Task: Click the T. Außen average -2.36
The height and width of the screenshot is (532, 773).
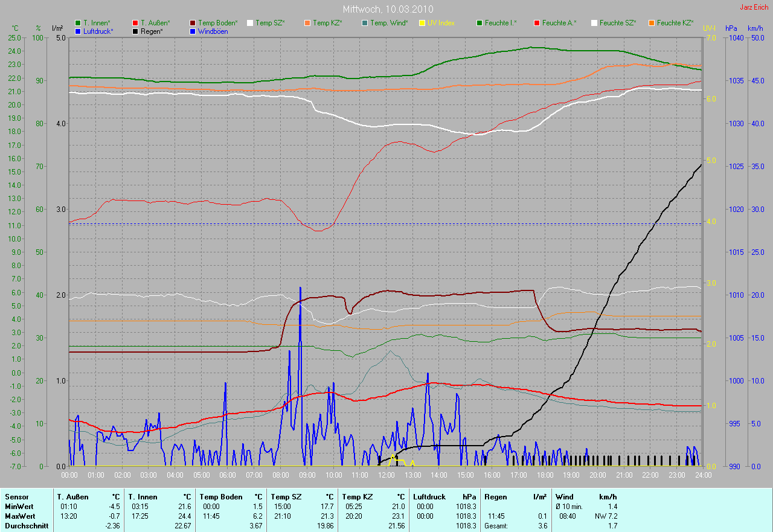Action: coord(112,526)
